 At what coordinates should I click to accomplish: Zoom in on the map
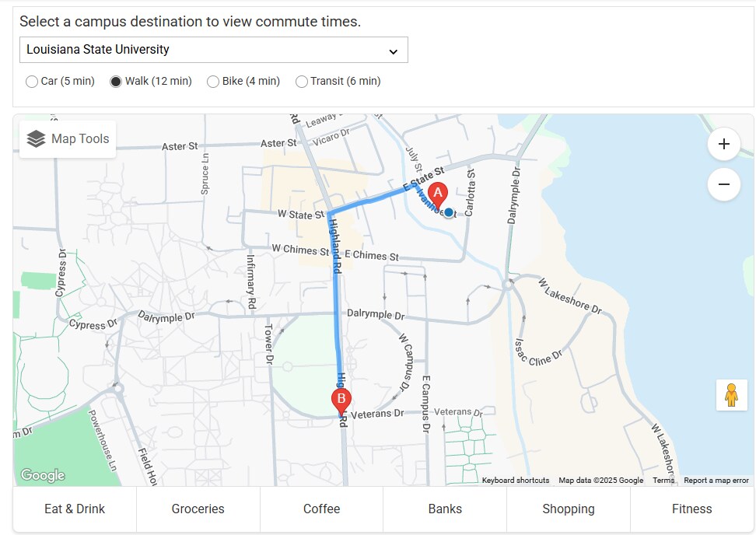(x=723, y=144)
